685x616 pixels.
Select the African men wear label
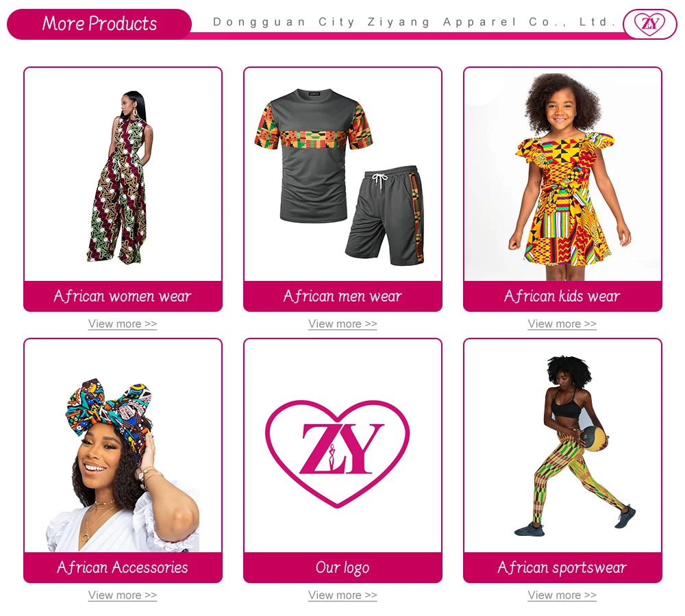point(342,296)
